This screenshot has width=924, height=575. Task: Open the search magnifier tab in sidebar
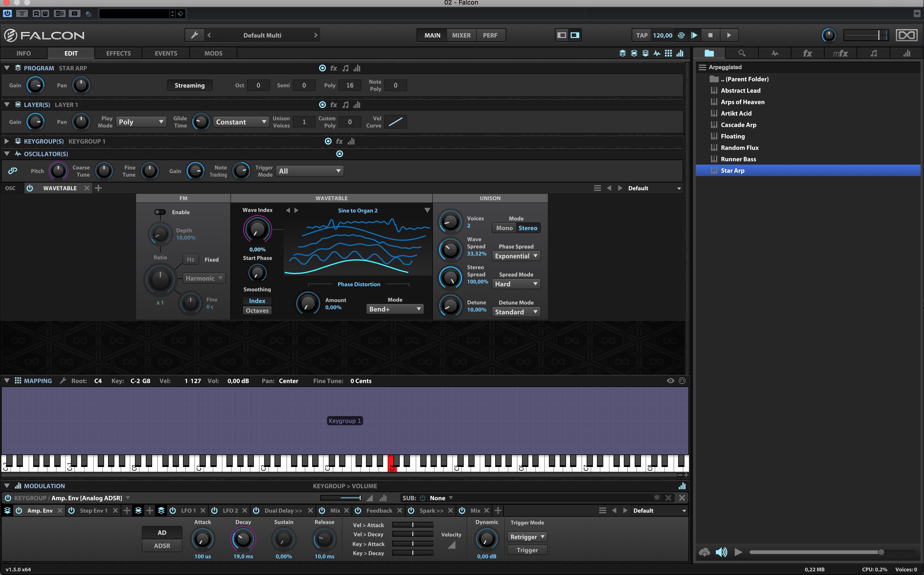742,53
